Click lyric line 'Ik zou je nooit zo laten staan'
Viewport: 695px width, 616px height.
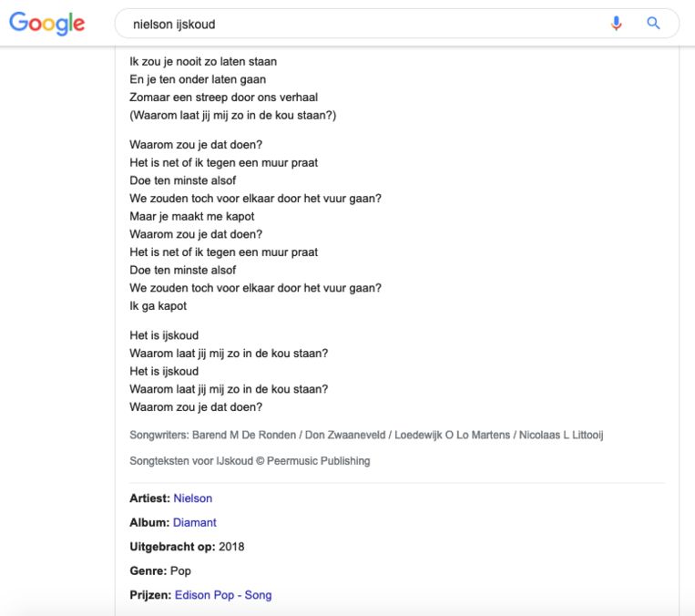coord(203,62)
